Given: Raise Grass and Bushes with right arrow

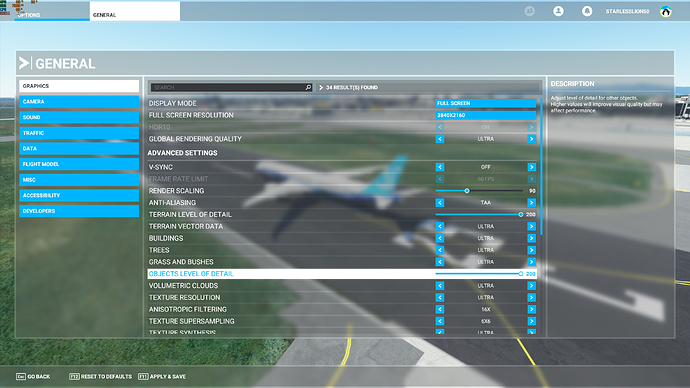Looking at the screenshot, I should coord(532,262).
